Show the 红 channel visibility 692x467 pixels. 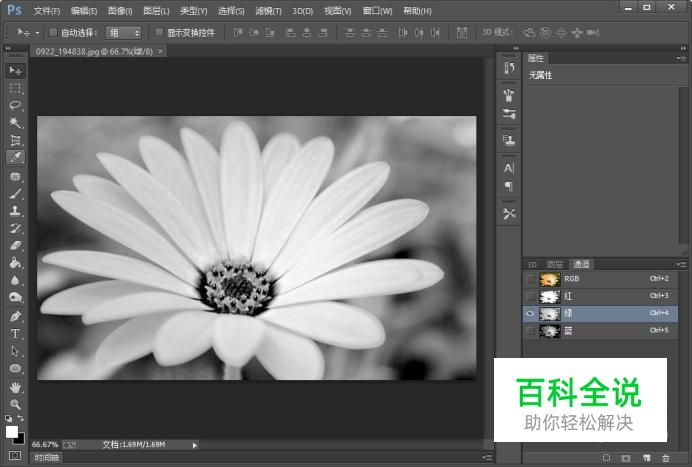coord(530,296)
